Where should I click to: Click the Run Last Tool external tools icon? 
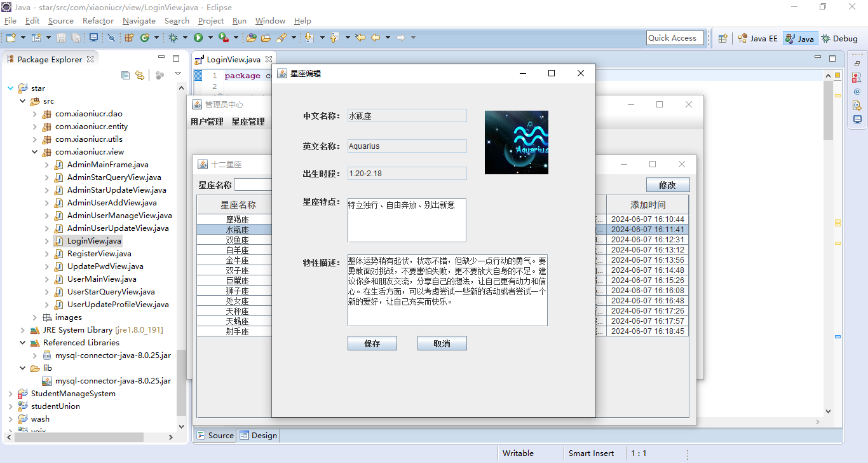pos(224,38)
